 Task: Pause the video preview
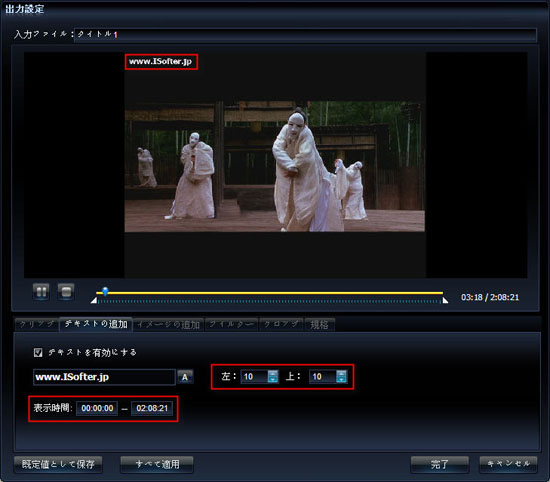click(x=41, y=292)
